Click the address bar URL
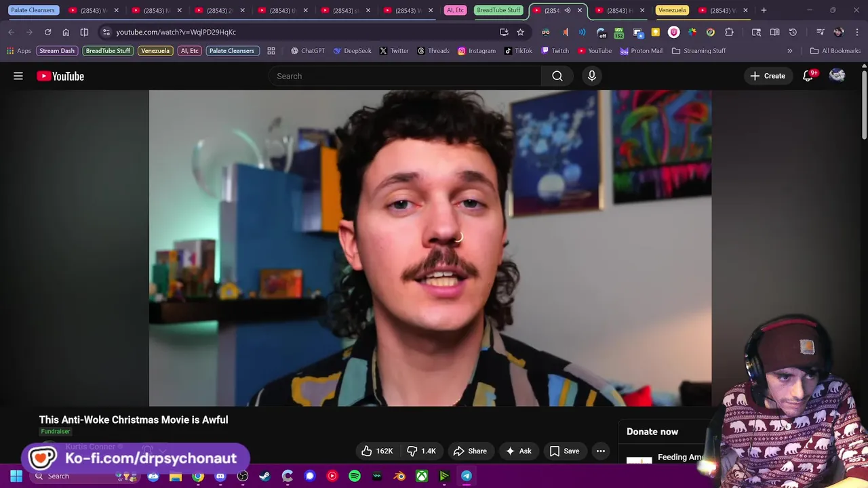 click(176, 32)
